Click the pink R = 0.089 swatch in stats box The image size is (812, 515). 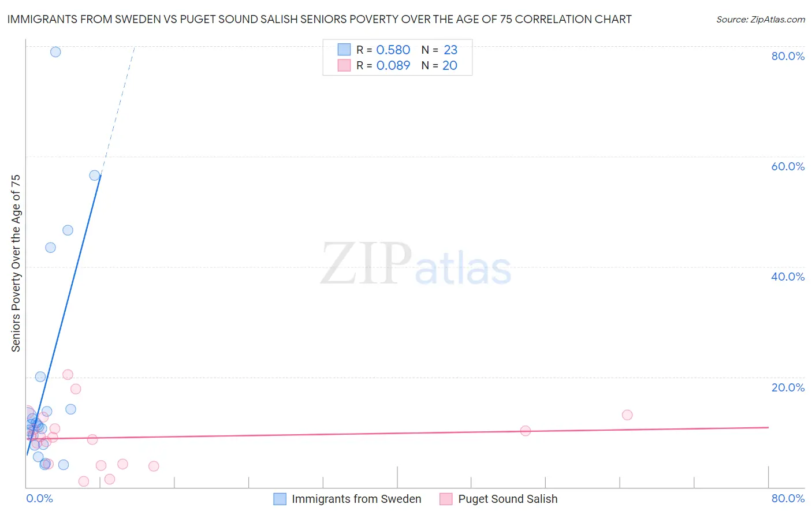(344, 65)
